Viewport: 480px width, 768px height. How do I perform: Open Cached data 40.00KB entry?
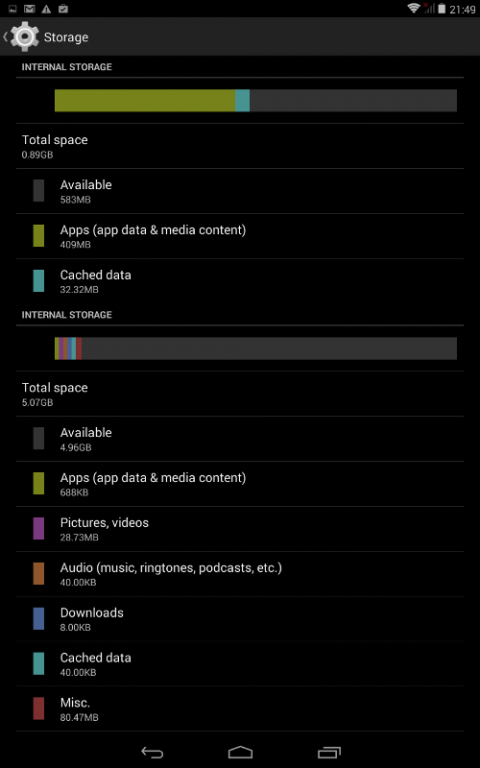coord(240,664)
